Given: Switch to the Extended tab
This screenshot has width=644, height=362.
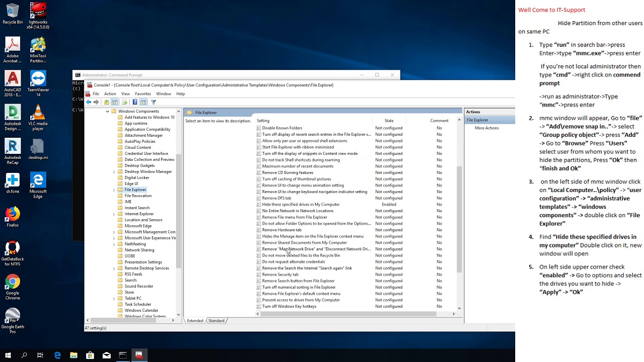Looking at the screenshot, I should pyautogui.click(x=195, y=321).
